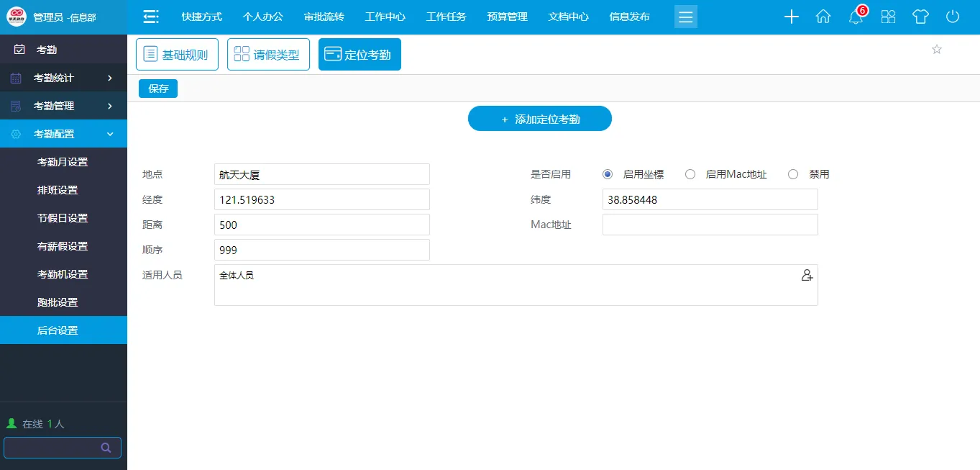Click the plus icon in top bar
The height and width of the screenshot is (470, 980).
(x=791, y=17)
